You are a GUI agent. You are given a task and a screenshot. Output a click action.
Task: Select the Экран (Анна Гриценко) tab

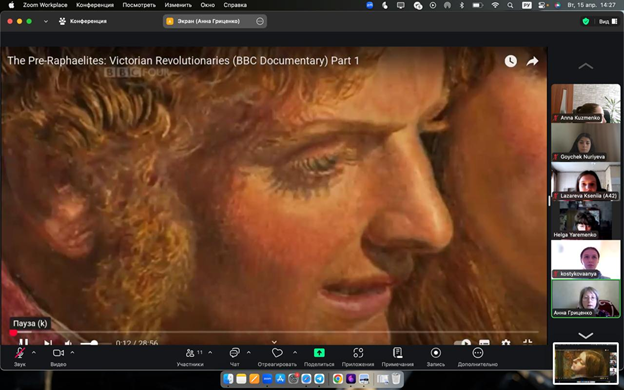click(x=215, y=21)
